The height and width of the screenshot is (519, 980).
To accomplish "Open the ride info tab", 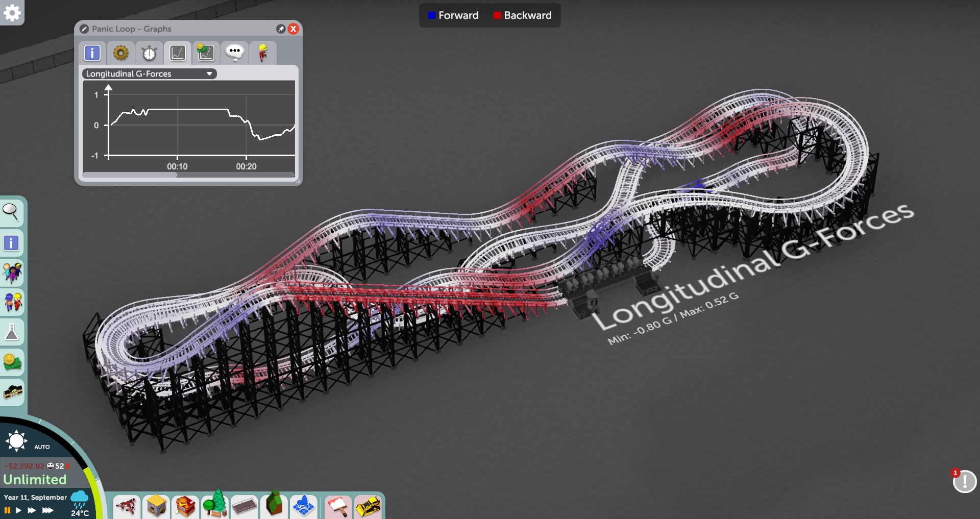I will (92, 53).
